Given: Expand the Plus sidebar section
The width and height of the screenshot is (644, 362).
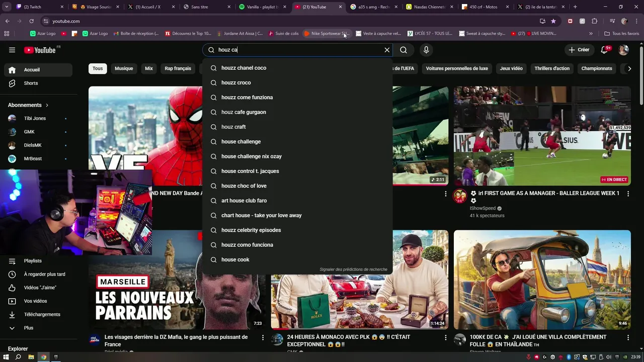Looking at the screenshot, I should 38,328.
